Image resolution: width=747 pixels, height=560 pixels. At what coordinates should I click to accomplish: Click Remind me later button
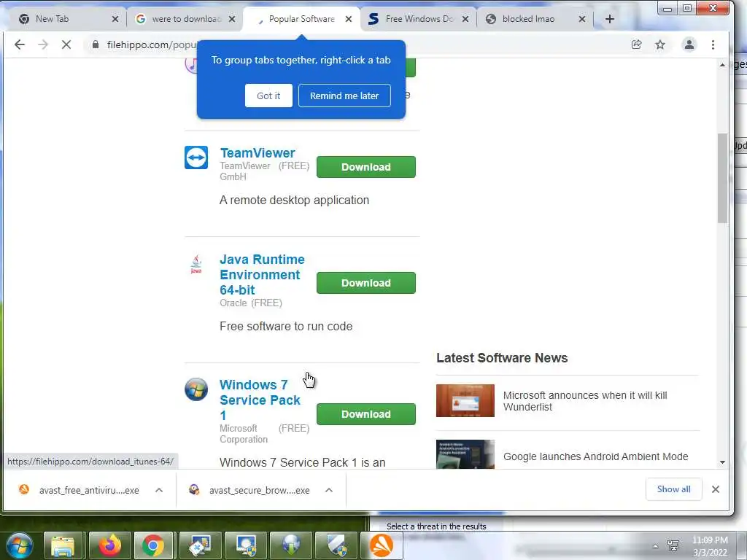344,96
